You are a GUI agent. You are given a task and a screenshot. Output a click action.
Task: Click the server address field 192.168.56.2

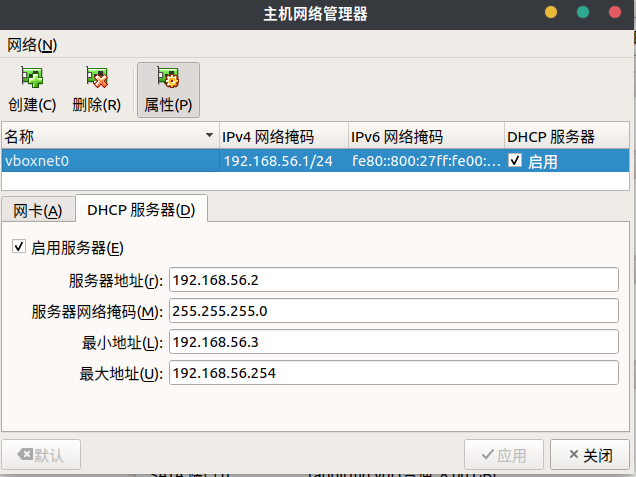click(394, 279)
